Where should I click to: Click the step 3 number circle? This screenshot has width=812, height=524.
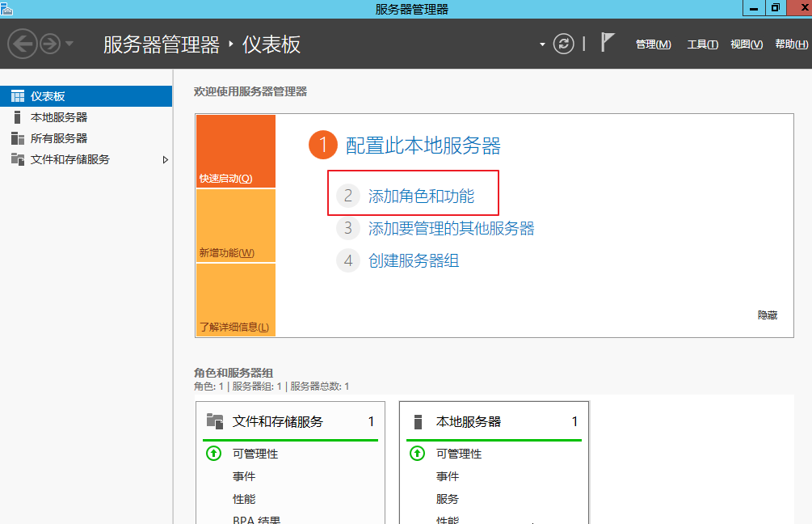(x=348, y=228)
